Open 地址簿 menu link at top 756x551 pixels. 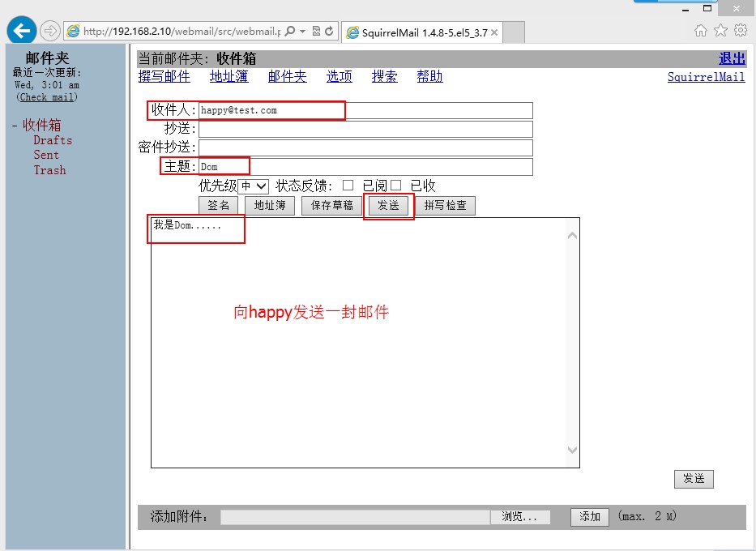pos(229,77)
